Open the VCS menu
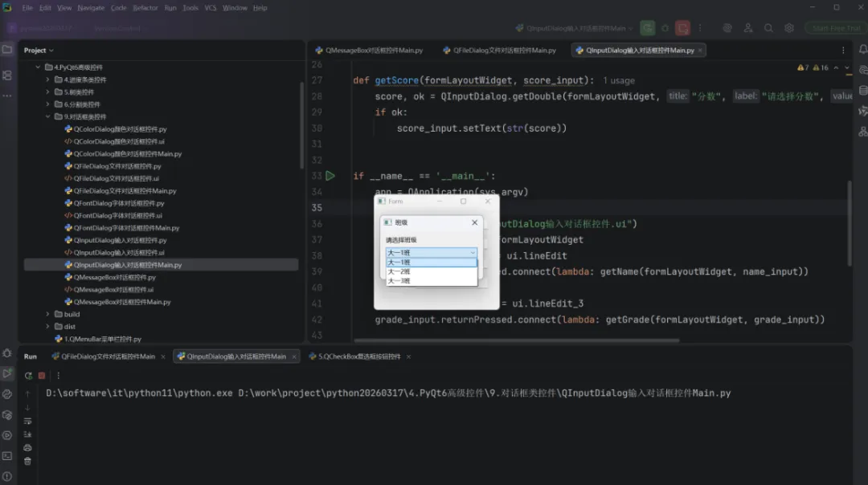This screenshot has height=485, width=868. click(x=211, y=8)
